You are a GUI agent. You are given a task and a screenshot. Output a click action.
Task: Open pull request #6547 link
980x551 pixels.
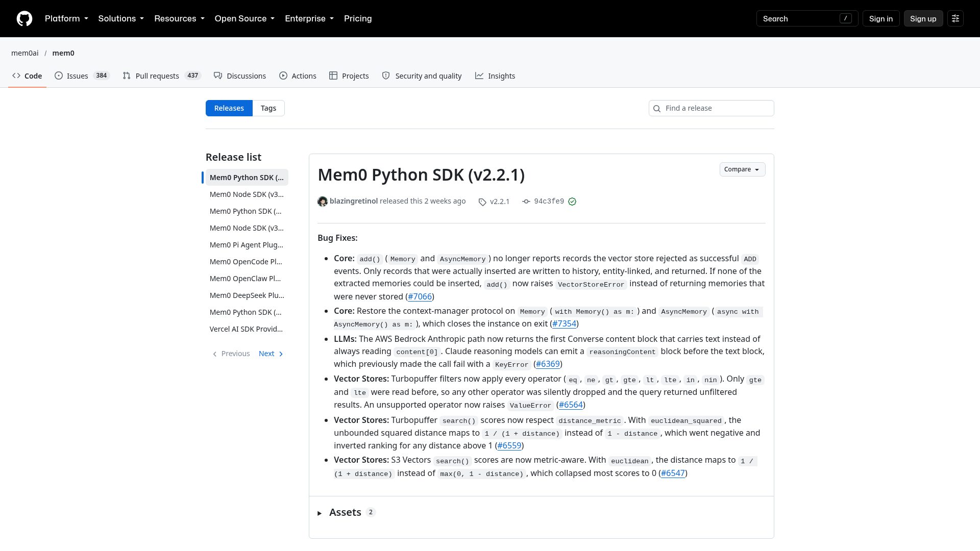[673, 473]
